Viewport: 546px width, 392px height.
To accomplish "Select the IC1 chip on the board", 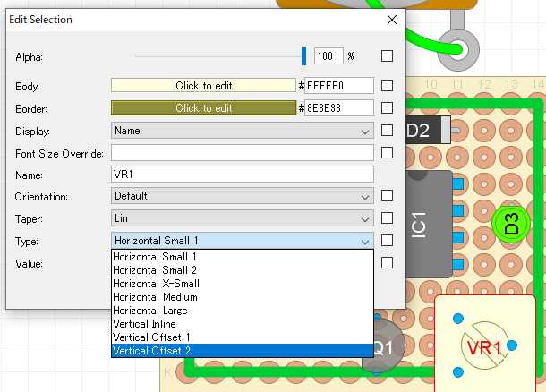I will click(429, 225).
